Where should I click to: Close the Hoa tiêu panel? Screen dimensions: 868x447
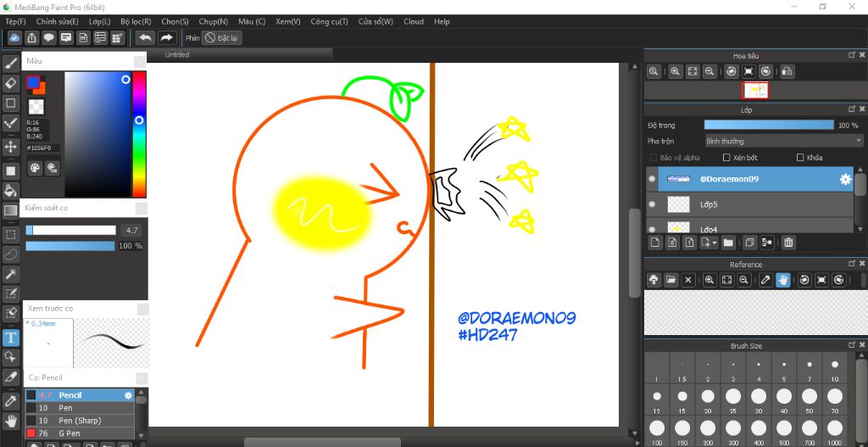pos(862,55)
